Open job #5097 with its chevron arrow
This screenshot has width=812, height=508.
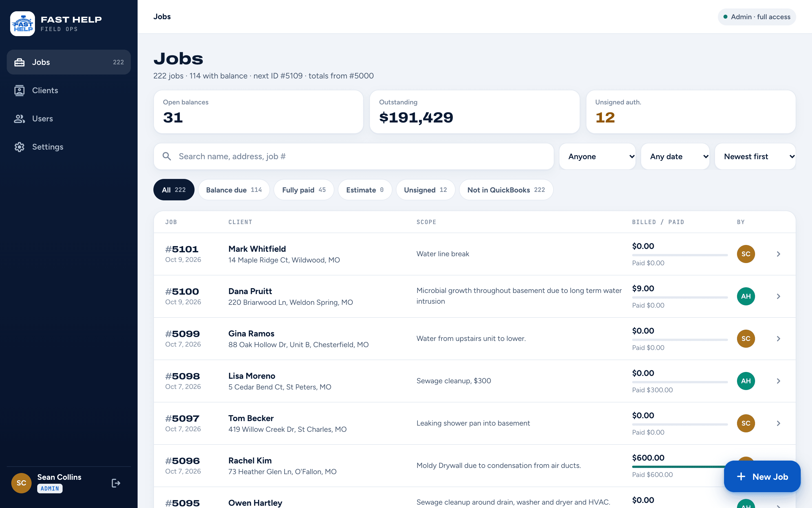coord(778,423)
